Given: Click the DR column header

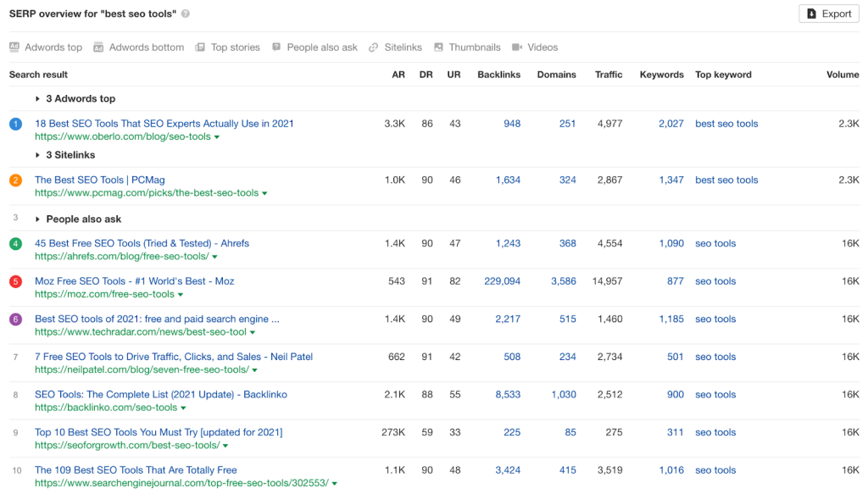Looking at the screenshot, I should tap(426, 75).
